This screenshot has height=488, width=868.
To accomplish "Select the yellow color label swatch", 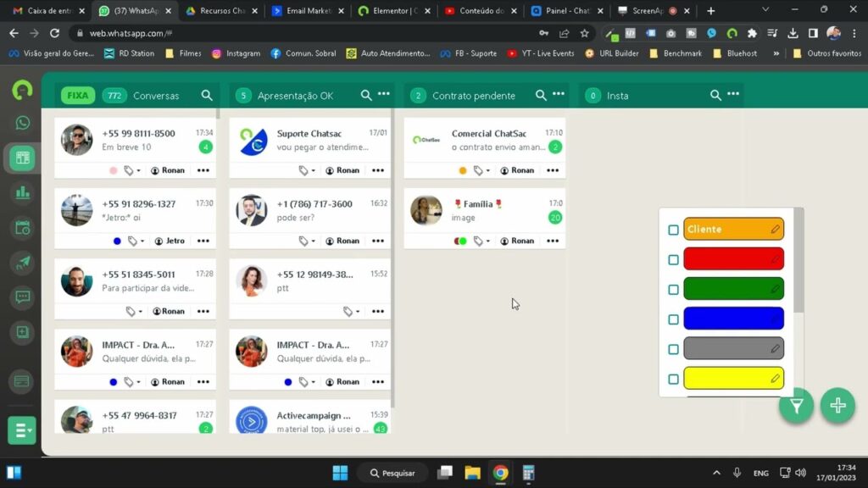I will click(x=733, y=379).
